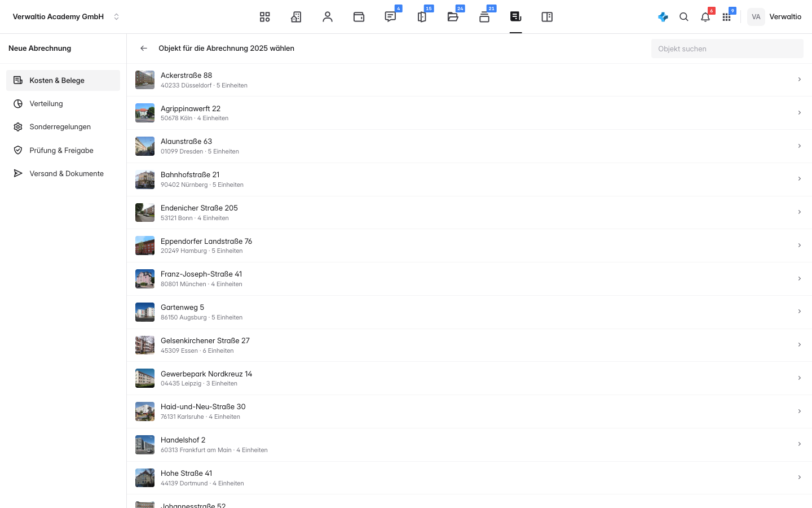Click the VA avatar
Image resolution: width=812 pixels, height=508 pixels.
click(x=756, y=17)
